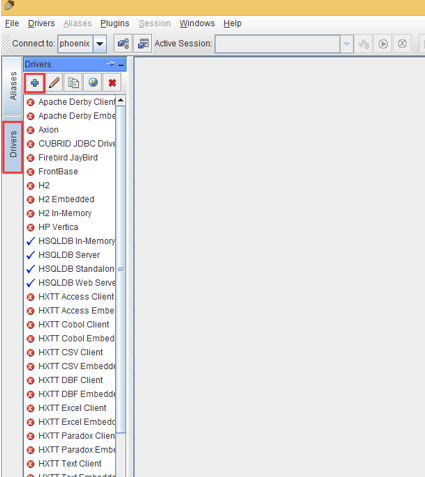Open the Plugins menu
Viewport: 425px width, 477px height.
coord(115,23)
